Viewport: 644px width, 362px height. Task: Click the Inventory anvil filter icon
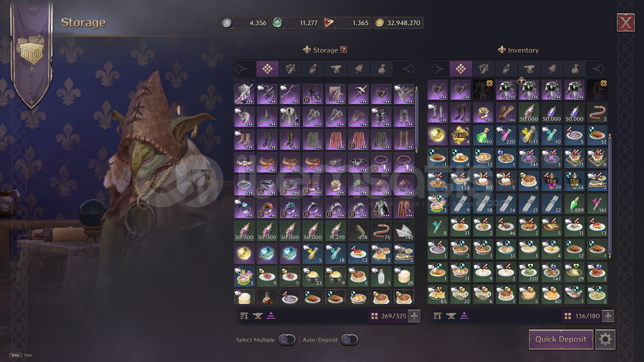451,316
